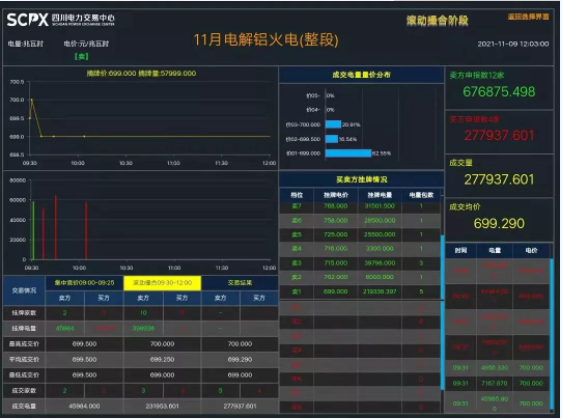Click the green volume bar near 09:30
The image size is (562, 419).
(33, 230)
